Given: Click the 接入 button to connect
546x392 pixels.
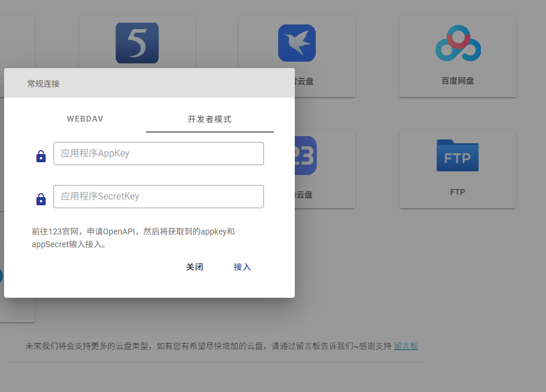Looking at the screenshot, I should click(242, 266).
